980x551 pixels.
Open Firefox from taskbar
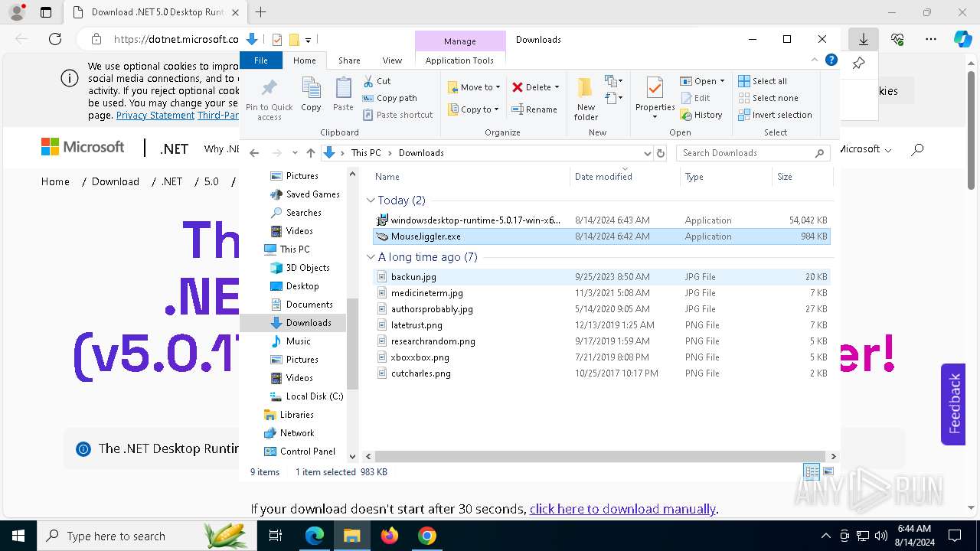point(390,536)
